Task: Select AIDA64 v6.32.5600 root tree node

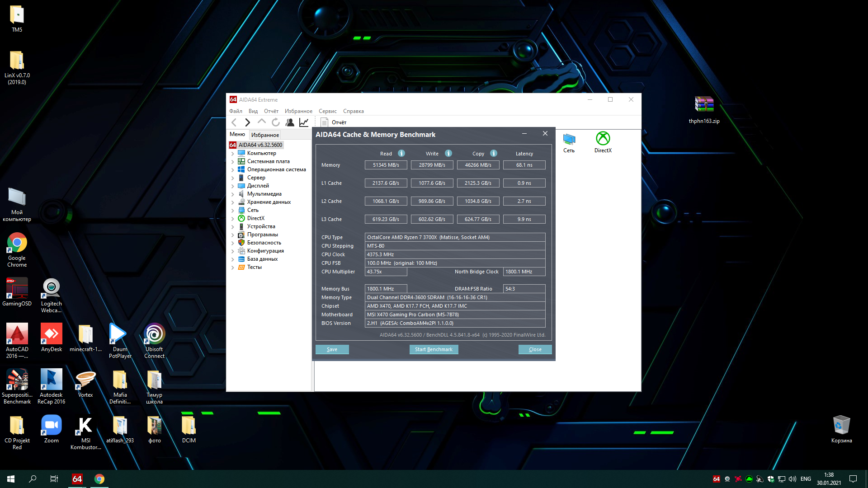Action: pos(256,145)
